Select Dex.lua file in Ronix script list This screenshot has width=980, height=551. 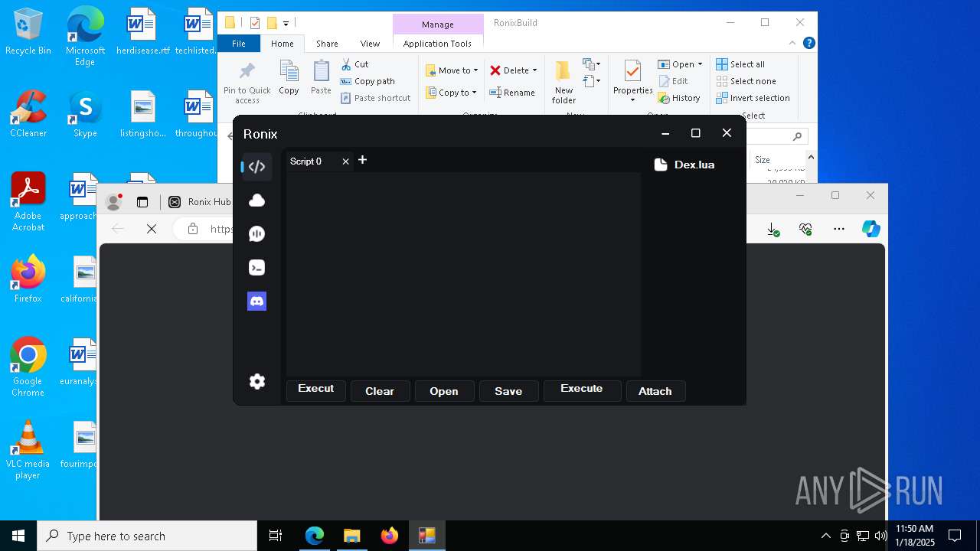pos(684,165)
